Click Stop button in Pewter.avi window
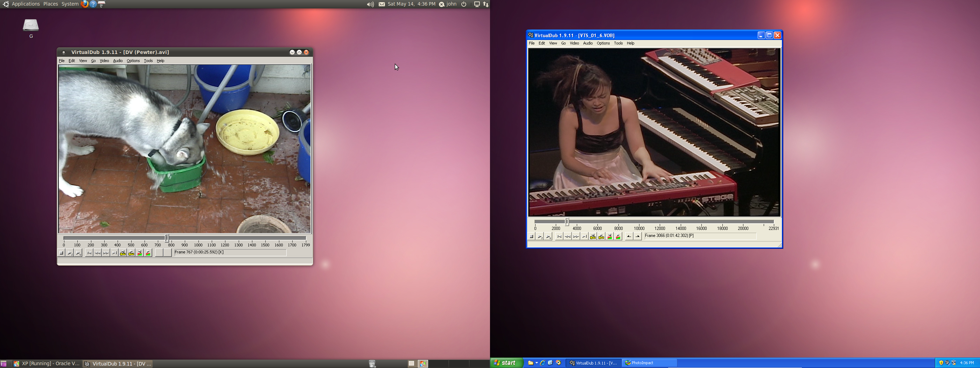The image size is (980, 368). click(x=61, y=253)
